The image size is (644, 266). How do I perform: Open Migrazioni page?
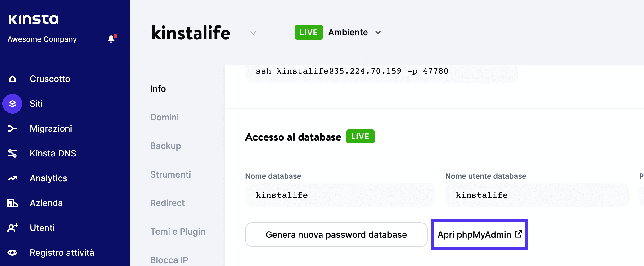coord(51,128)
